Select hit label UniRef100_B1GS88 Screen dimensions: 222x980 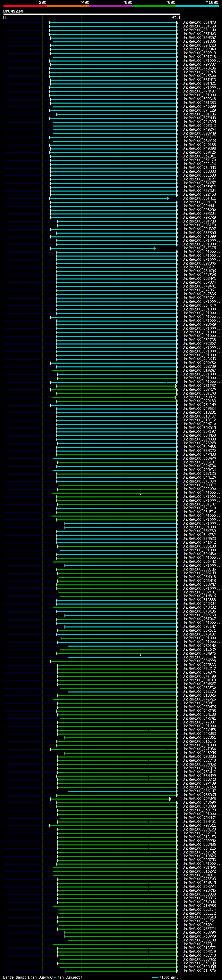(199, 600)
